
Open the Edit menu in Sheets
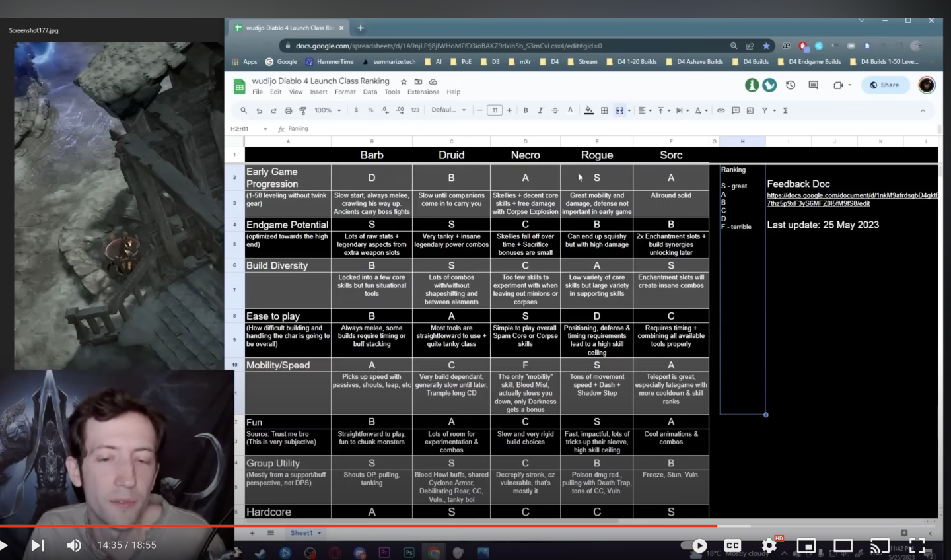click(x=275, y=92)
